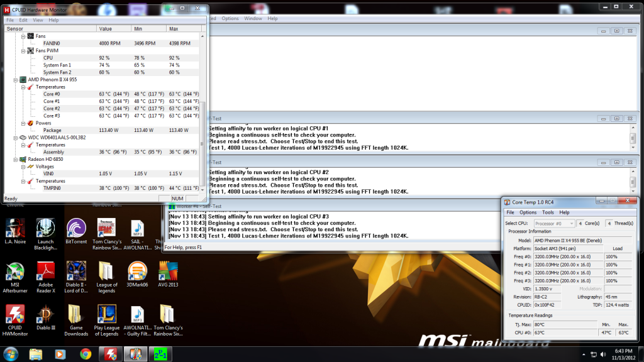Image resolution: width=644 pixels, height=362 pixels.
Task: Open the Options menu in Core Temp
Action: [x=528, y=212]
